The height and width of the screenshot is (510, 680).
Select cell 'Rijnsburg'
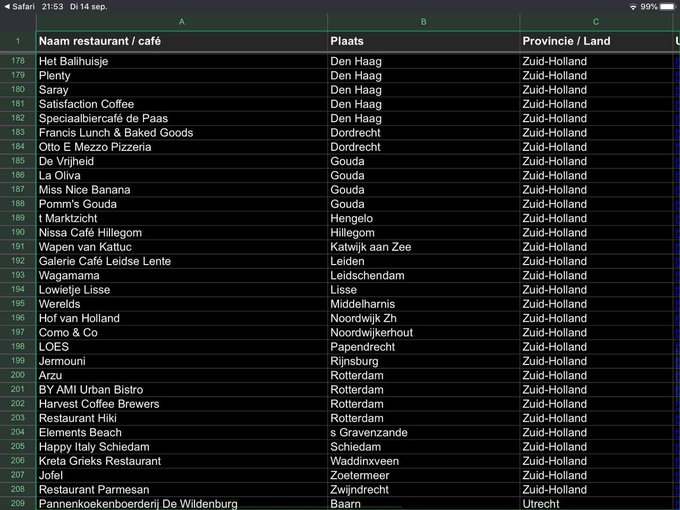pyautogui.click(x=423, y=361)
